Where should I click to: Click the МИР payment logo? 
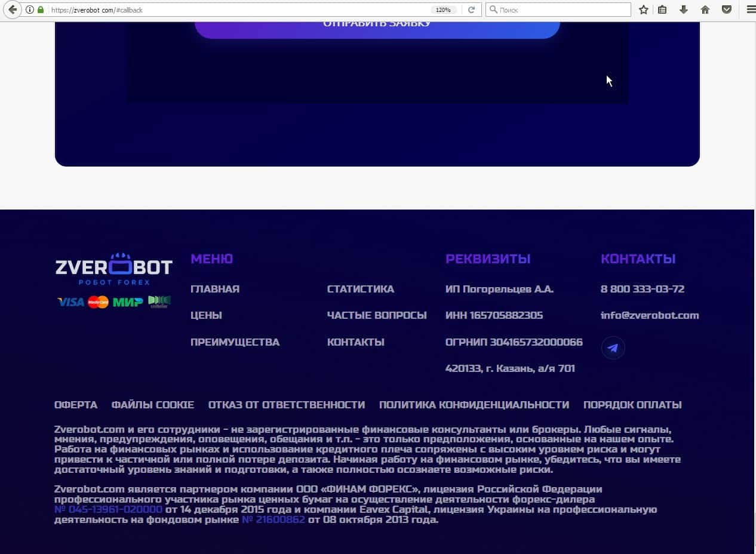coord(128,302)
